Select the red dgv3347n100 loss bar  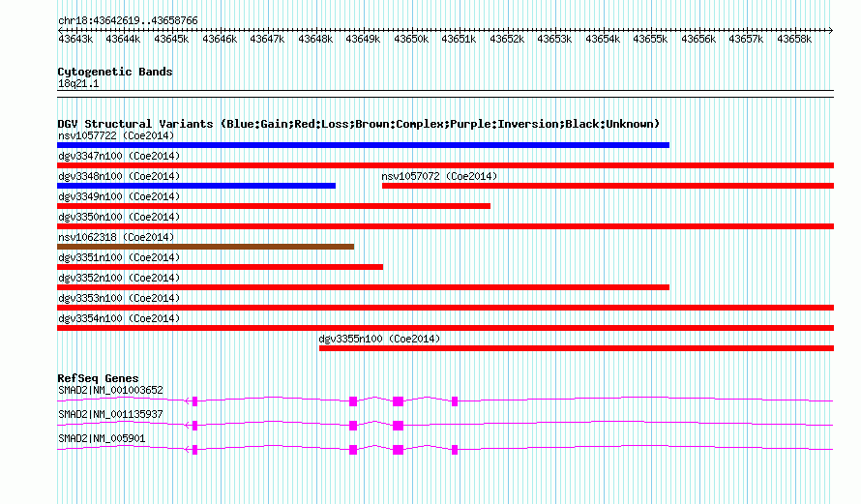pyautogui.click(x=445, y=165)
